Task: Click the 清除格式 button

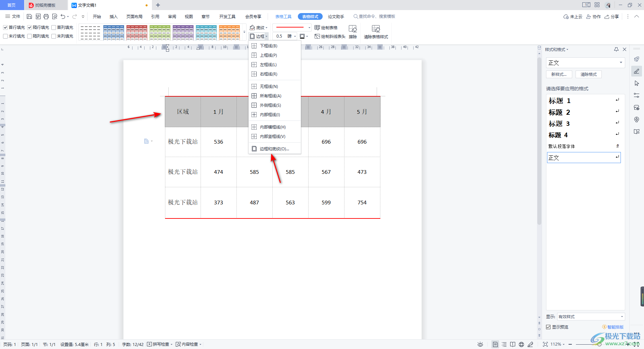Action: pyautogui.click(x=589, y=74)
